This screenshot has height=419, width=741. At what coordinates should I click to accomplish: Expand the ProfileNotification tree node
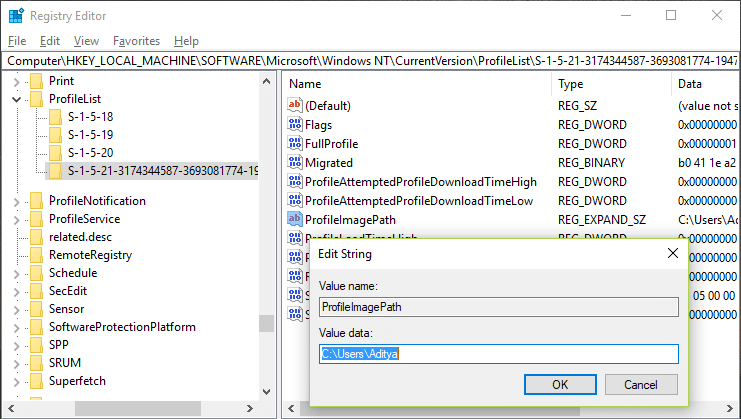click(17, 201)
